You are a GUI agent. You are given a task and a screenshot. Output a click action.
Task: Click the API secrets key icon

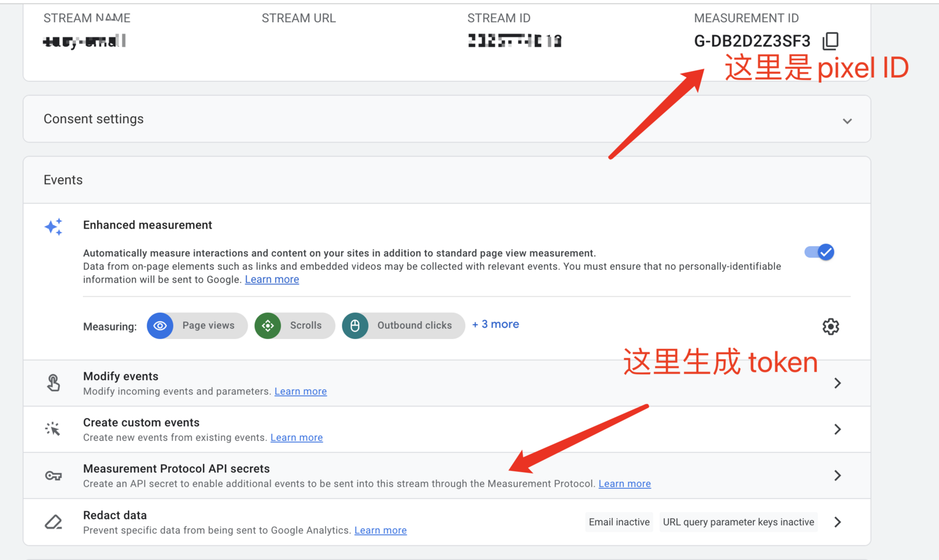(53, 476)
